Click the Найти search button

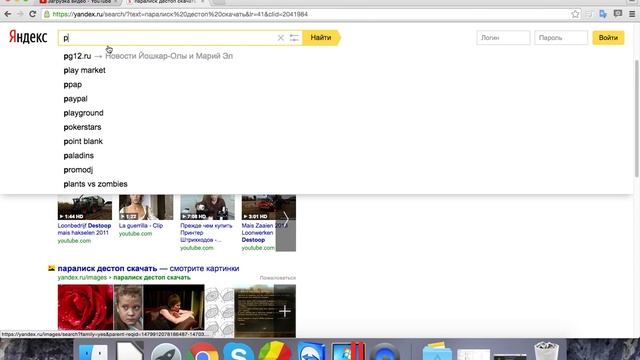tap(321, 38)
